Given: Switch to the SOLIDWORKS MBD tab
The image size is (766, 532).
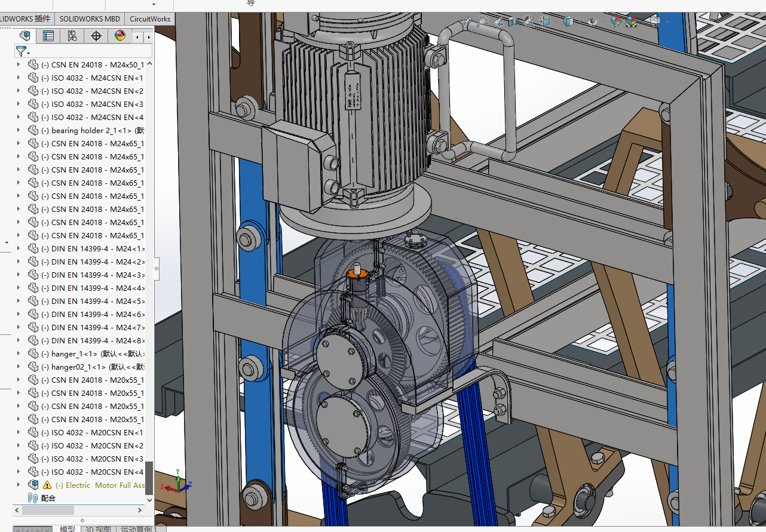Looking at the screenshot, I should pos(90,19).
